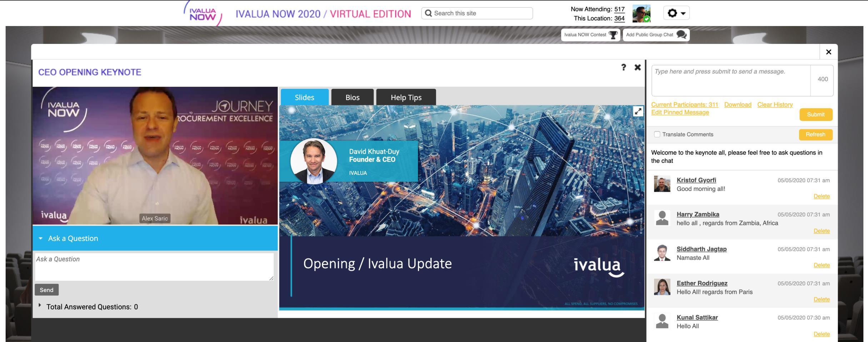
Task: Click Kunal Sattikar's avatar
Action: point(662,321)
